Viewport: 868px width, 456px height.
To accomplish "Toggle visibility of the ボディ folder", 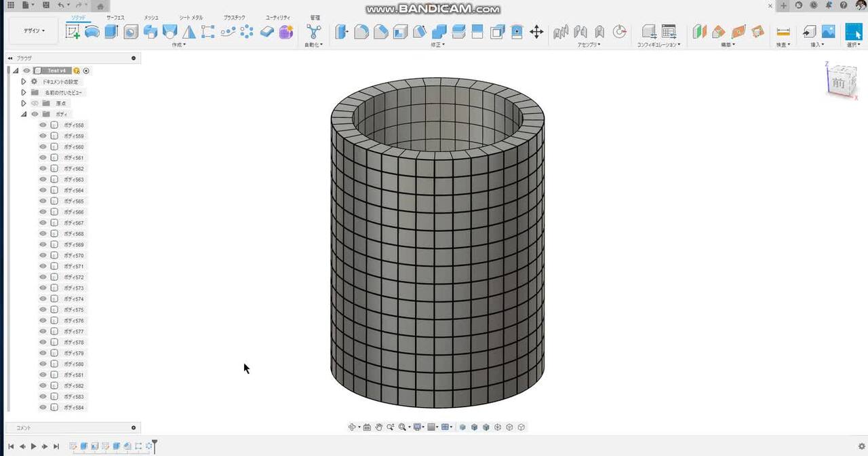I will click(x=35, y=114).
